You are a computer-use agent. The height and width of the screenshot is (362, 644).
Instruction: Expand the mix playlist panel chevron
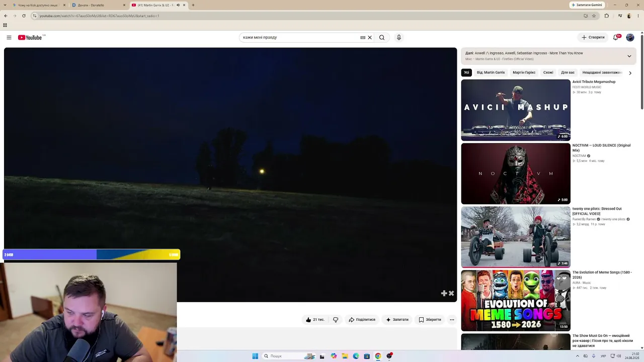[x=629, y=56]
